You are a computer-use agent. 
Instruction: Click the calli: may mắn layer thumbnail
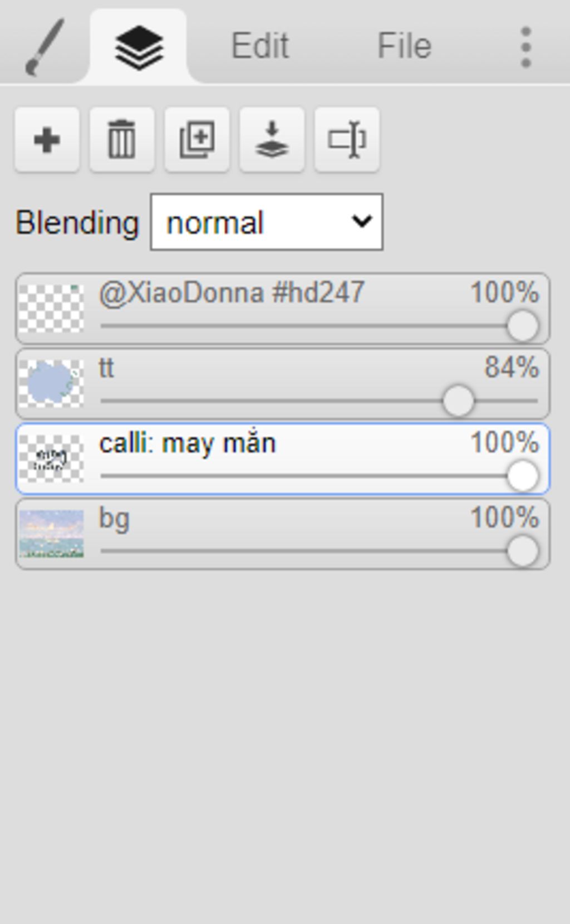[x=51, y=458]
